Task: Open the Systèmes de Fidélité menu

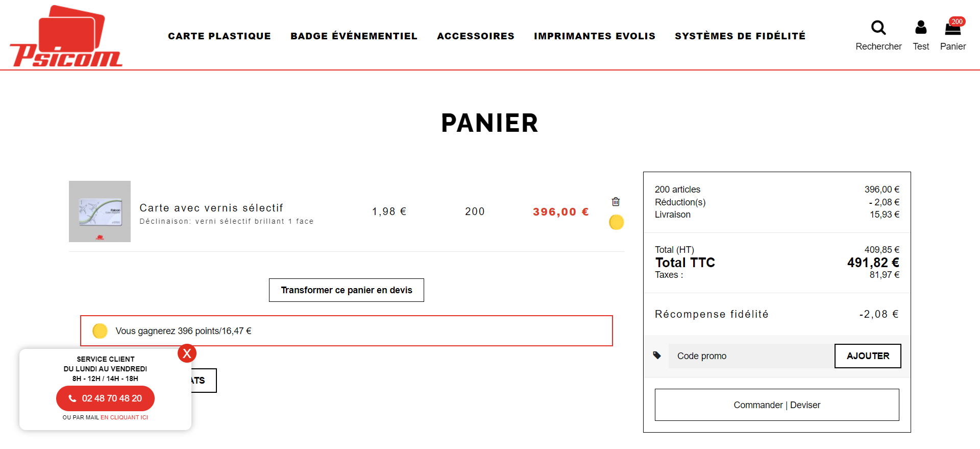Action: point(740,36)
